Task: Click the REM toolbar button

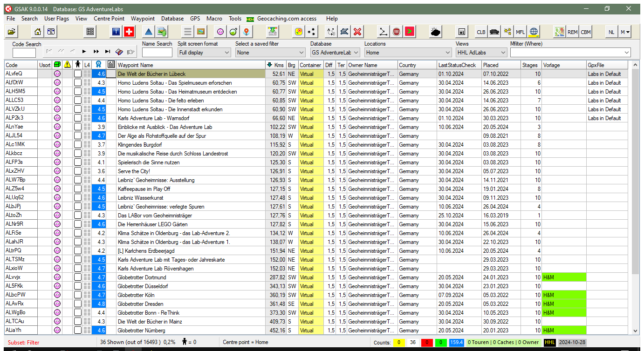Action: [573, 32]
